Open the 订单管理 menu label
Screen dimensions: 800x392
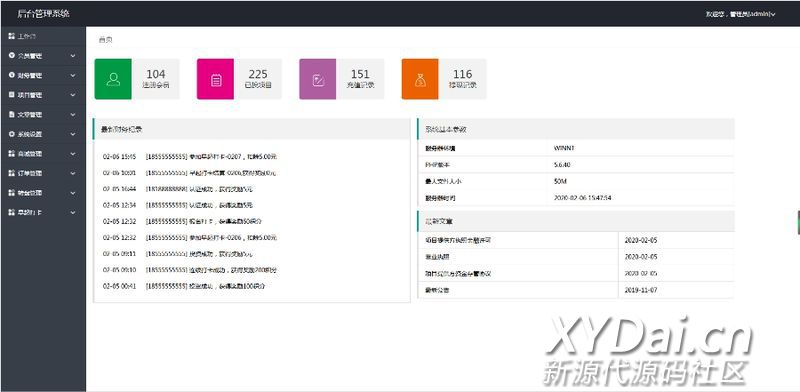[30, 173]
